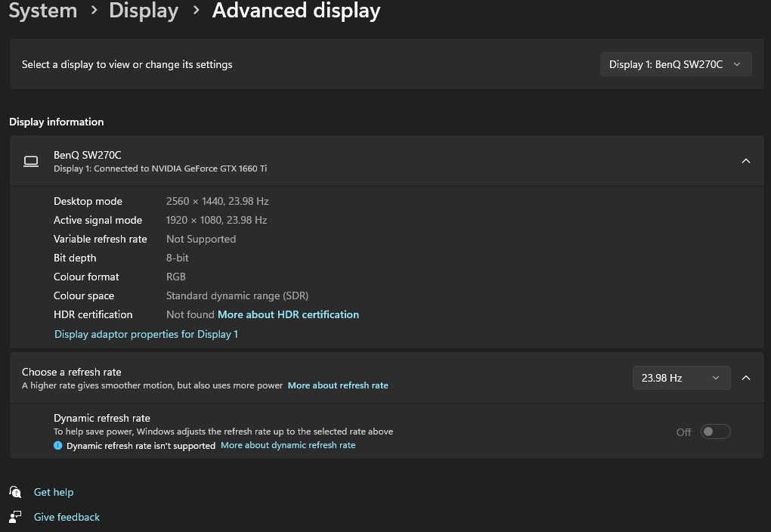Go back to System in breadcrumb
The image size is (771, 532).
(43, 11)
